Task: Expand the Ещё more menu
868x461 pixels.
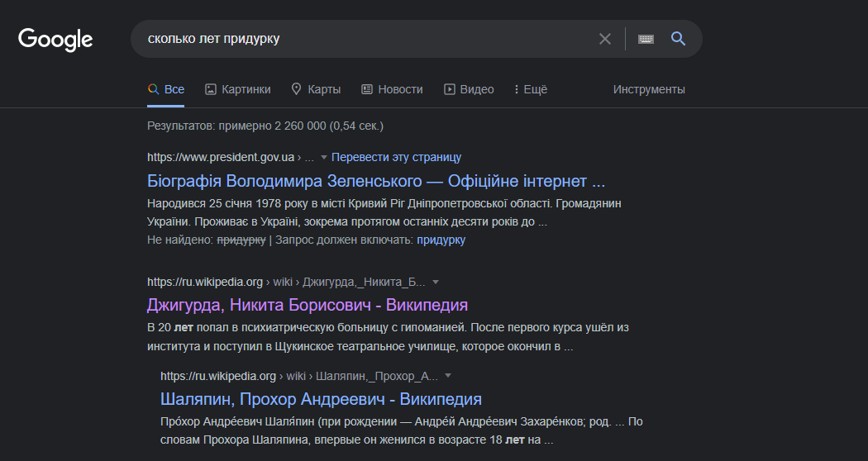Action: coord(530,89)
